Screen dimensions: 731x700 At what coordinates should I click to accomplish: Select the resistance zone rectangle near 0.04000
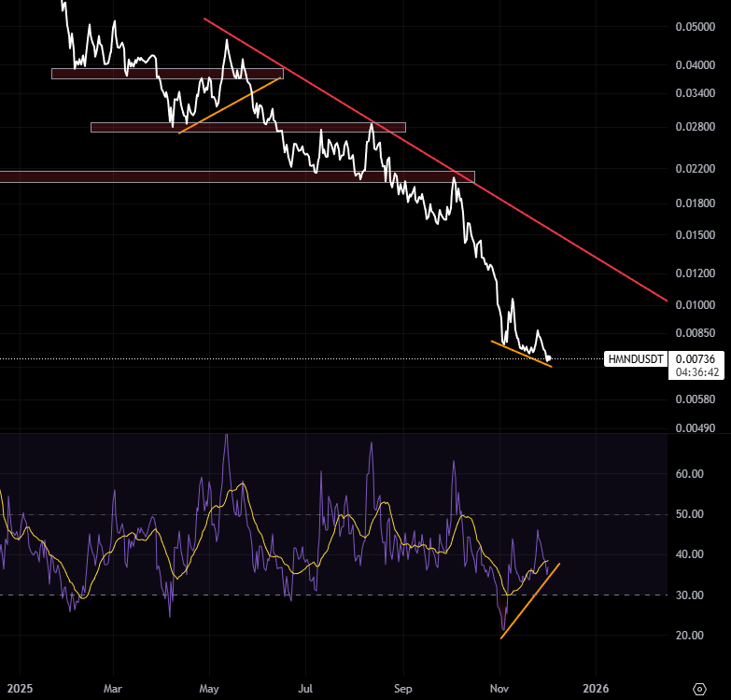[x=167, y=74]
